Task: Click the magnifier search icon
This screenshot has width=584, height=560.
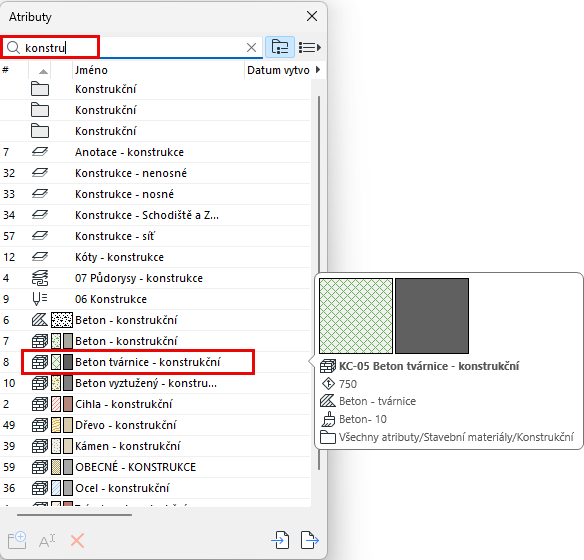Action: tap(13, 48)
